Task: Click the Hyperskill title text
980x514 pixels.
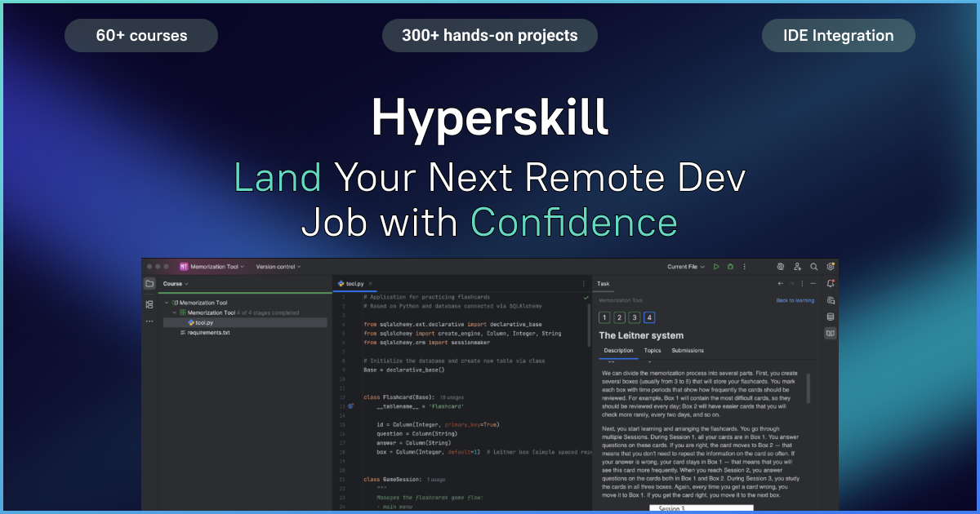Action: coord(490,117)
